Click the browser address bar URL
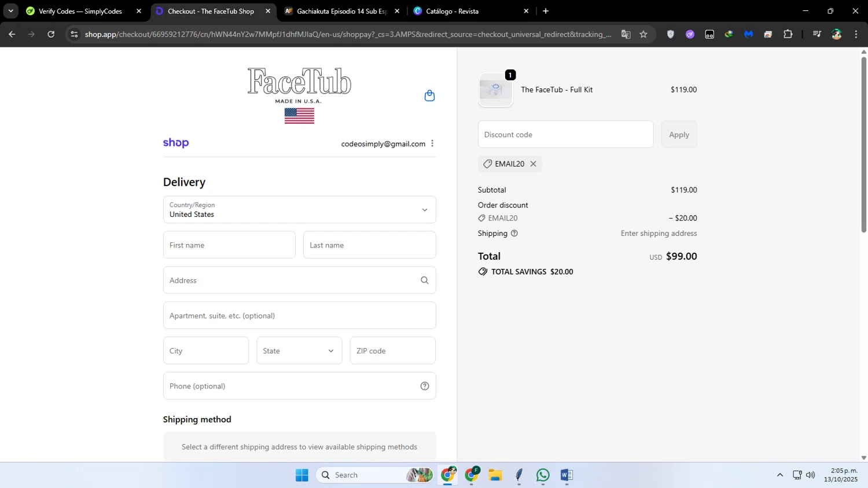 pos(347,34)
